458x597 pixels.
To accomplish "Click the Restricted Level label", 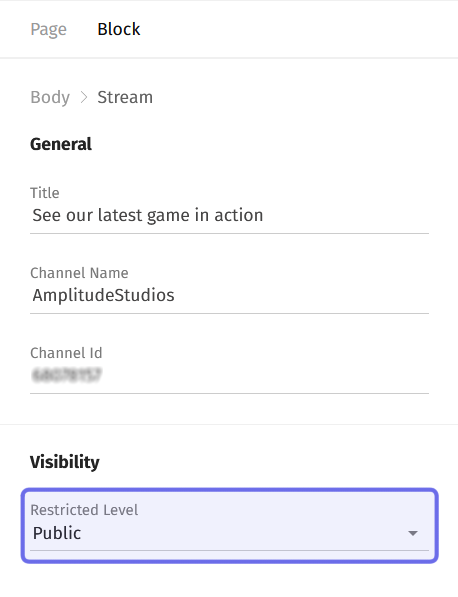I will [x=84, y=510].
